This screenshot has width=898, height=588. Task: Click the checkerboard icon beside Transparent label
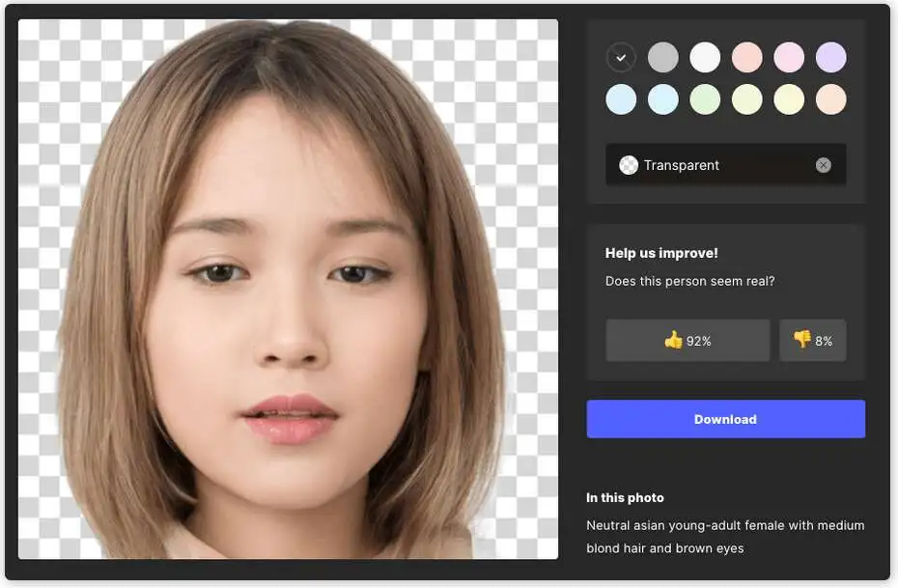(x=629, y=165)
